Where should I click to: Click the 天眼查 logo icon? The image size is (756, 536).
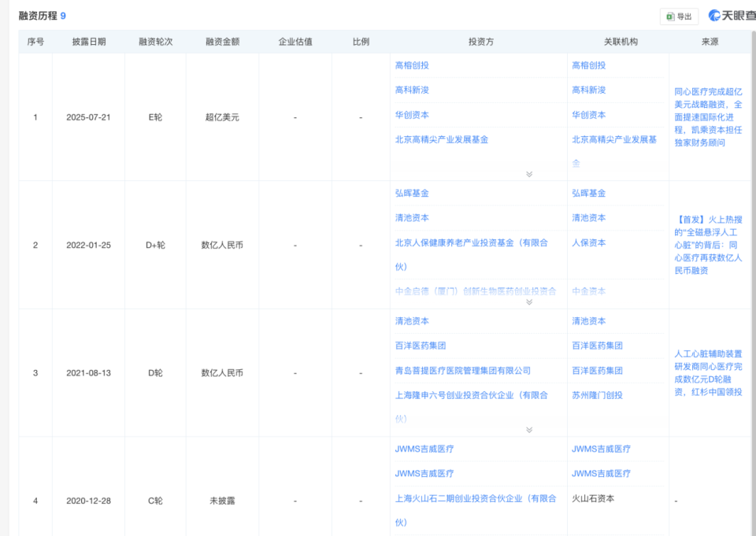(x=714, y=16)
